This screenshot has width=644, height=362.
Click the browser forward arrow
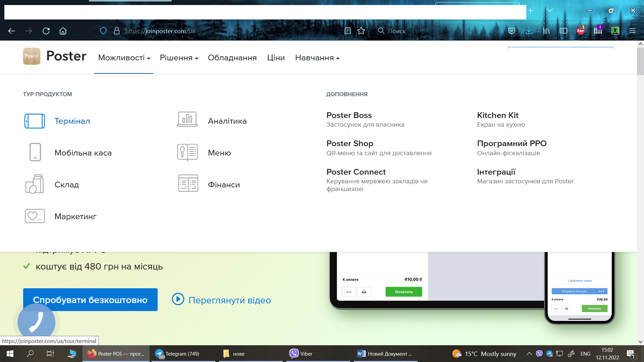pos(29,31)
